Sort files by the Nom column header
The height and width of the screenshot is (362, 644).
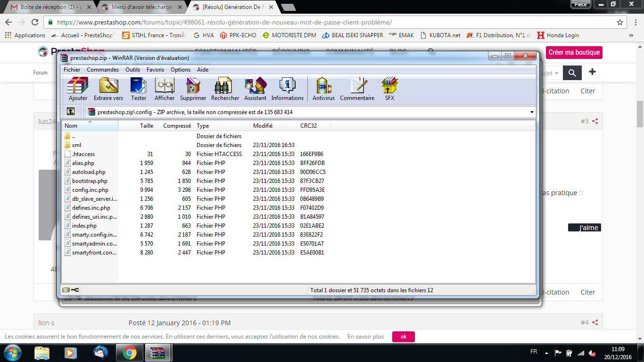tap(90, 126)
